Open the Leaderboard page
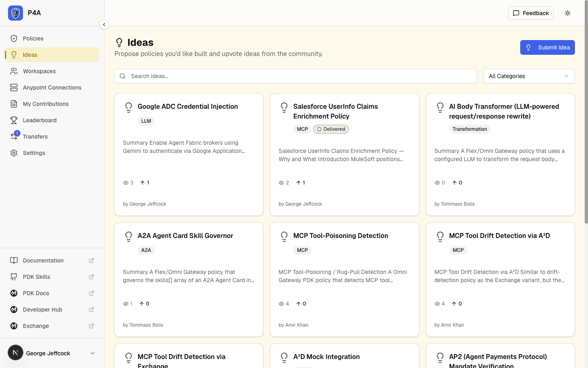 (52, 120)
